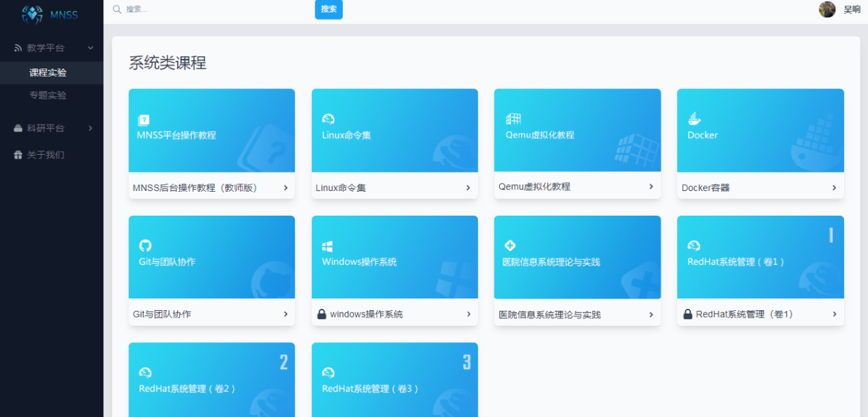Image resolution: width=868 pixels, height=417 pixels.
Task: Open the Qemu虚拟化教程 course banner
Action: tap(577, 129)
